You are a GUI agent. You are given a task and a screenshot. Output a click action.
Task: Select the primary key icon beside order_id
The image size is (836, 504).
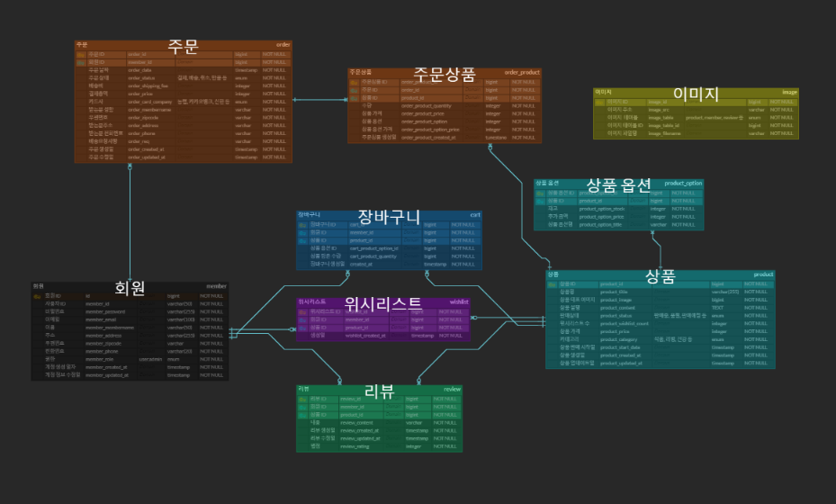pyautogui.click(x=81, y=55)
